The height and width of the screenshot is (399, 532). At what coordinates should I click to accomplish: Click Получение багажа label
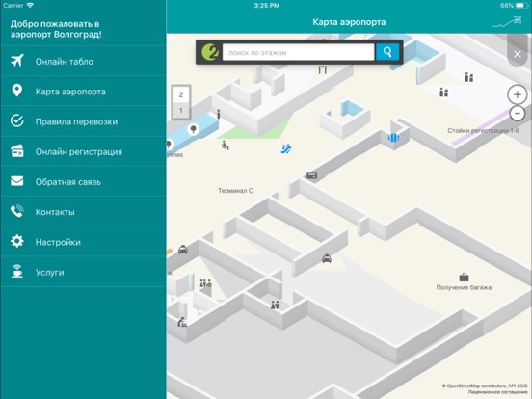[464, 287]
